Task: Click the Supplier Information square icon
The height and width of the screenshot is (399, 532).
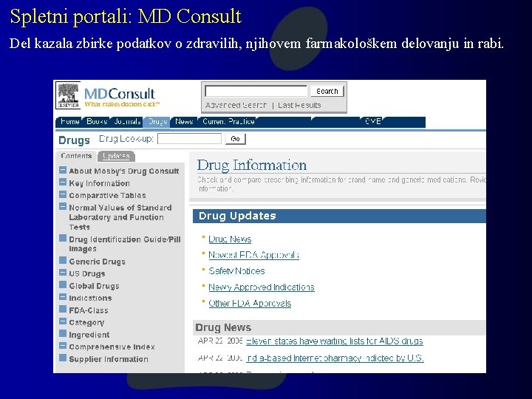Action: coord(63,358)
